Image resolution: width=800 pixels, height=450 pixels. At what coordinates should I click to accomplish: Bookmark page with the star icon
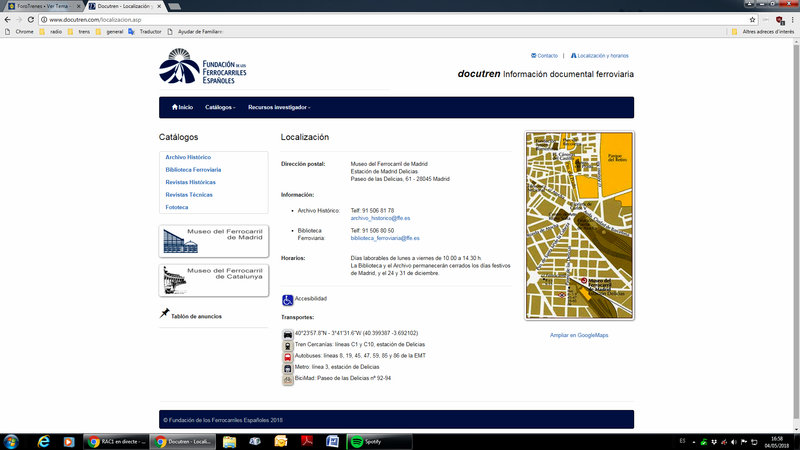[753, 19]
